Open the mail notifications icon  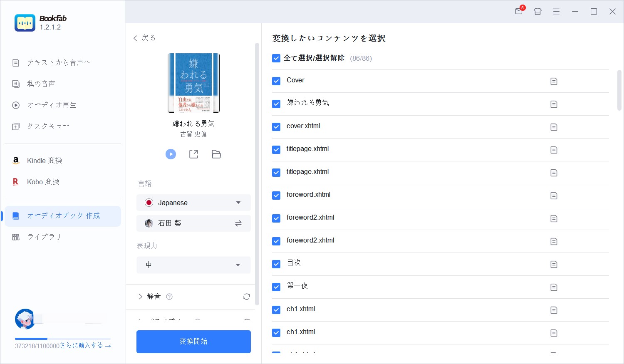(519, 12)
